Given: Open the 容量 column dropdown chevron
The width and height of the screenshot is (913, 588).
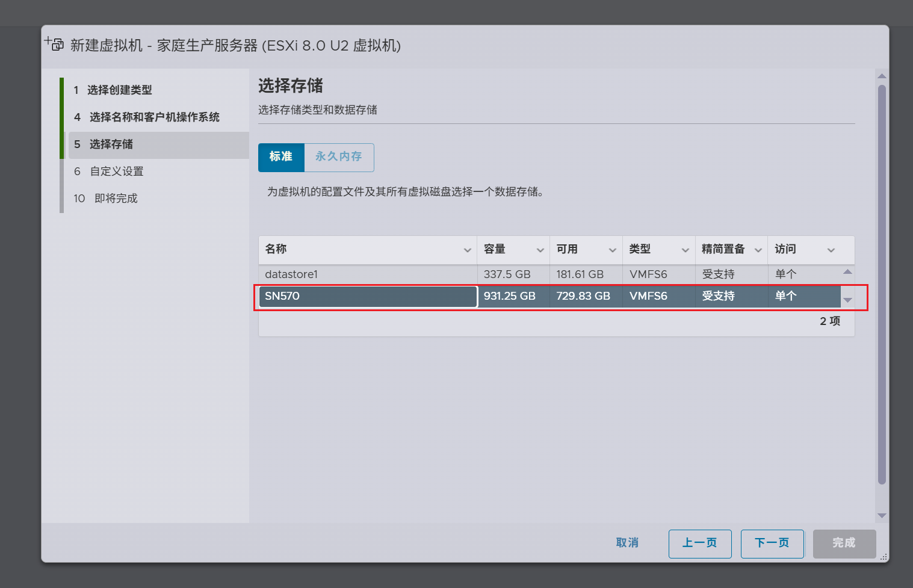Looking at the screenshot, I should click(x=540, y=250).
